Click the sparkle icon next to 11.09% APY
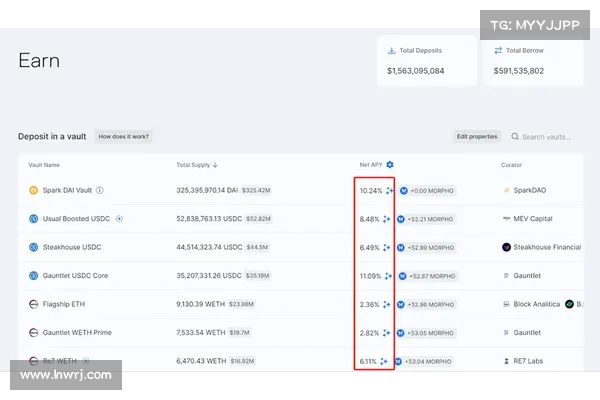Image resolution: width=600 pixels, height=400 pixels. pos(388,276)
